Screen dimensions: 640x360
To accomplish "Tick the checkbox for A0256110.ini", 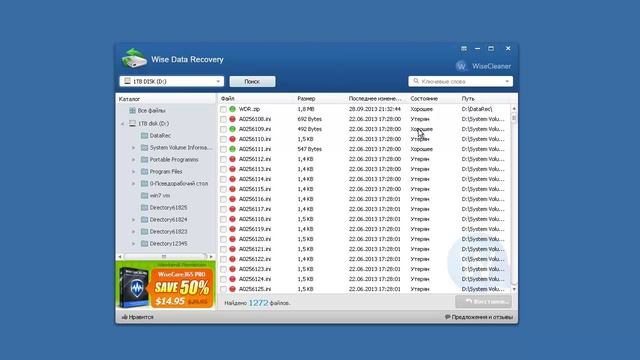I will 223,139.
